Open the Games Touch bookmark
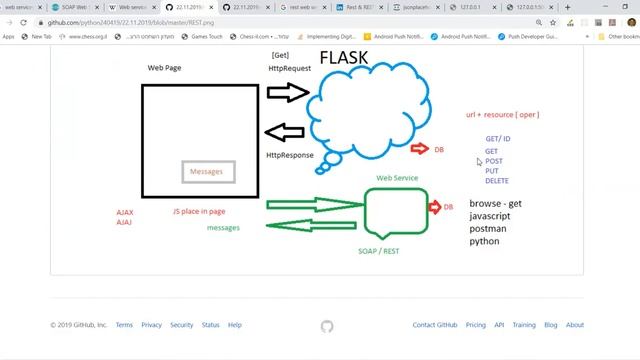Viewport: 640px width, 360px height. coord(202,37)
